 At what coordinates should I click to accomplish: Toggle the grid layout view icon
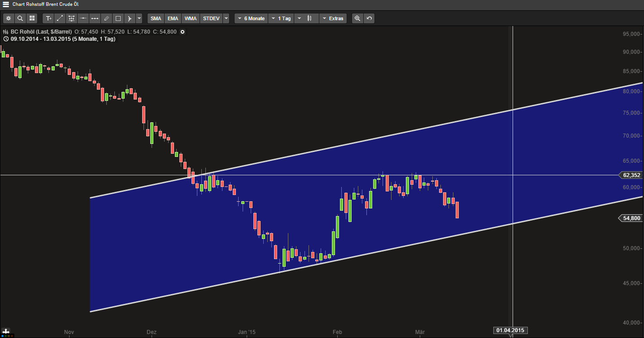(x=31, y=18)
